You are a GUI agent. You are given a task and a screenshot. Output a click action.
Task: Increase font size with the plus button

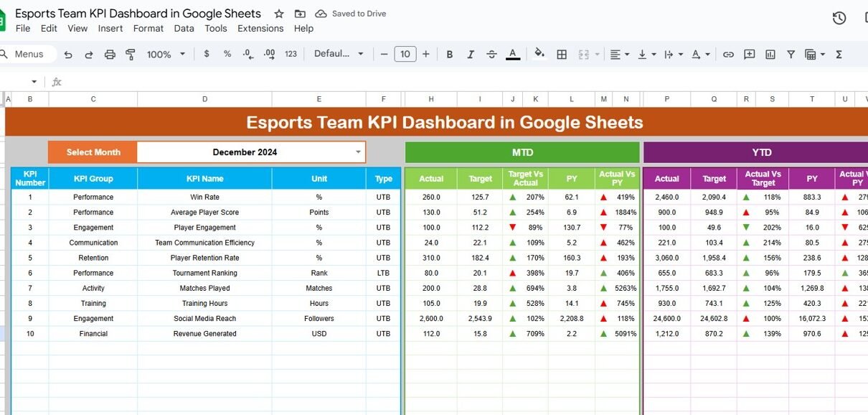(426, 54)
